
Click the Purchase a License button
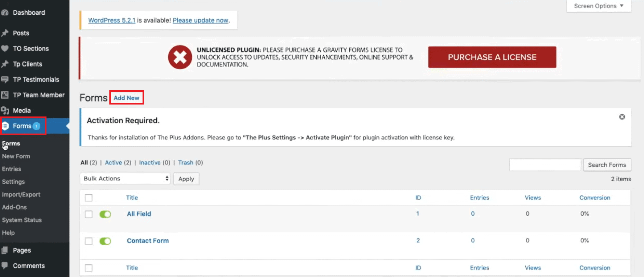(x=492, y=57)
